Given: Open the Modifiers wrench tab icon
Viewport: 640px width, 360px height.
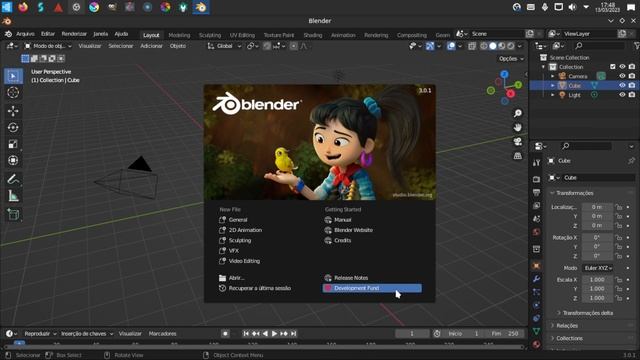Looking at the screenshot, I should click(536, 279).
